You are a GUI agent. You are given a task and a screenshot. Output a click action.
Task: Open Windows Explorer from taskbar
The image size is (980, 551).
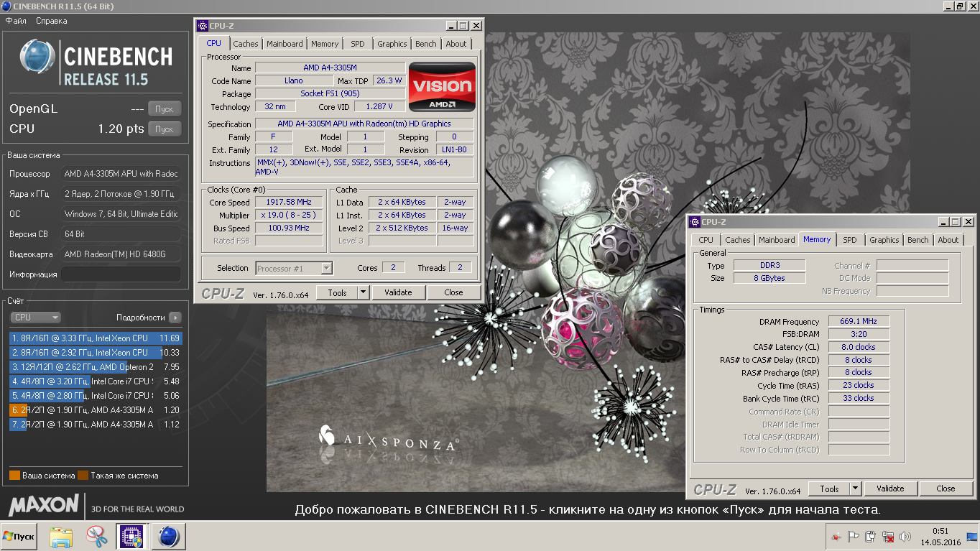pos(61,537)
